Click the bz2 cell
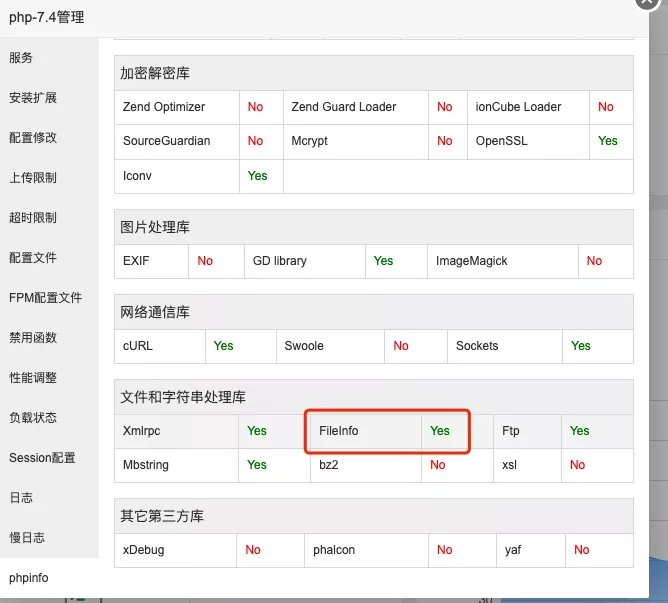 (x=366, y=465)
